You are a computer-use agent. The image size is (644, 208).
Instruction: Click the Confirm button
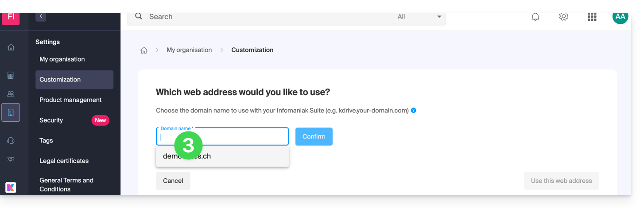click(314, 137)
